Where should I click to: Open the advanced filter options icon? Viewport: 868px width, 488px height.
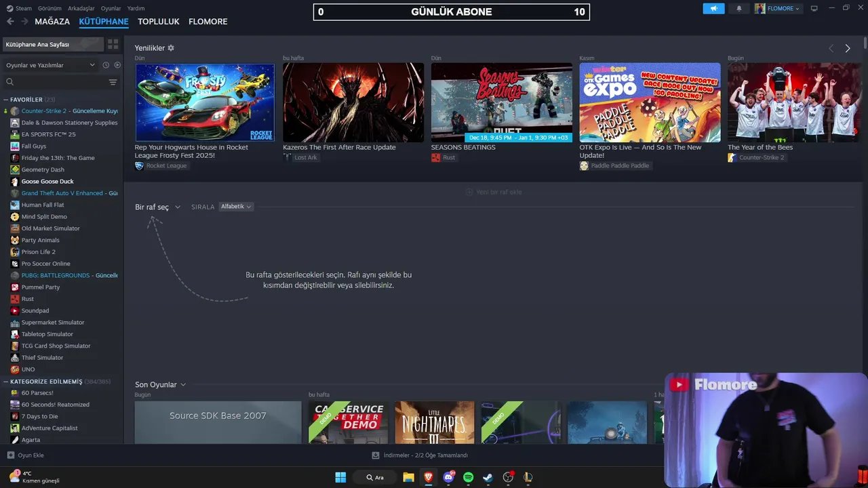pyautogui.click(x=113, y=82)
